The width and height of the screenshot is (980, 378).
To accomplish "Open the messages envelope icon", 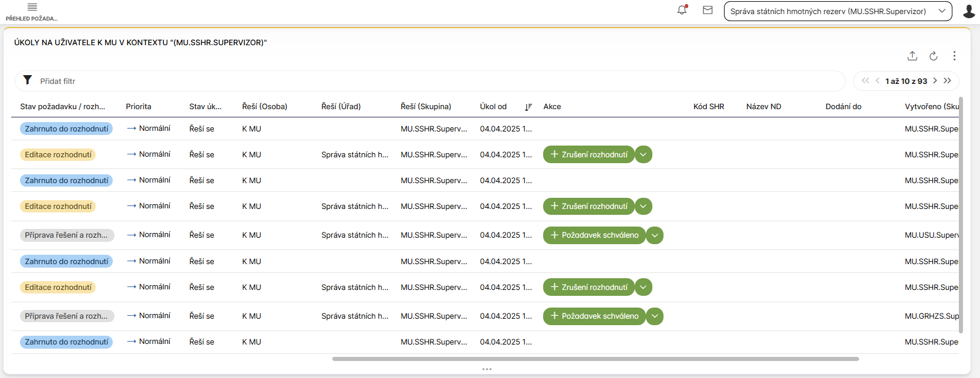I will (x=708, y=10).
